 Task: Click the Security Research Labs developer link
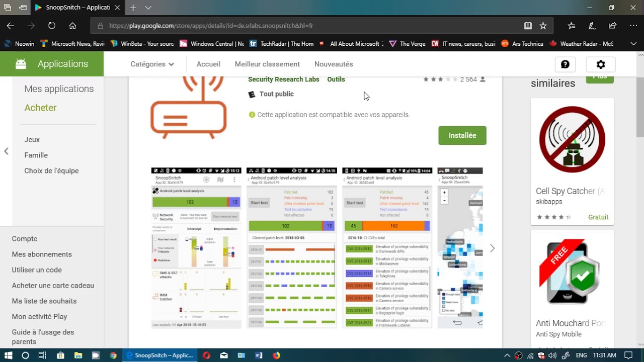pyautogui.click(x=283, y=79)
